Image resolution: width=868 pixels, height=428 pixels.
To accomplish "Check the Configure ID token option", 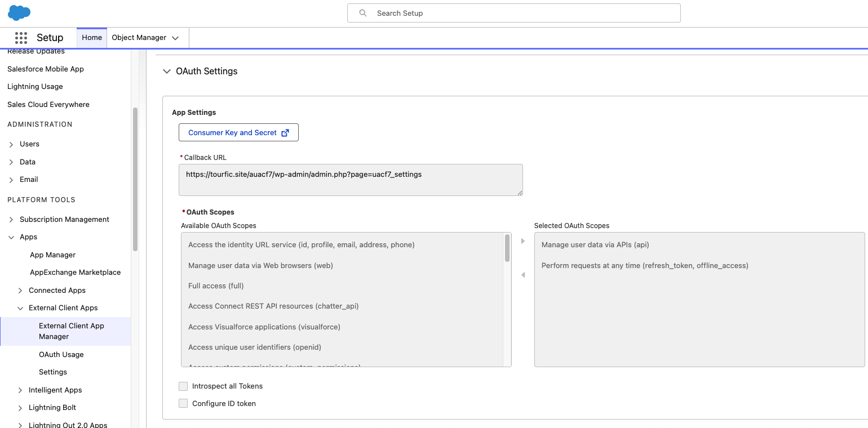I will [183, 403].
